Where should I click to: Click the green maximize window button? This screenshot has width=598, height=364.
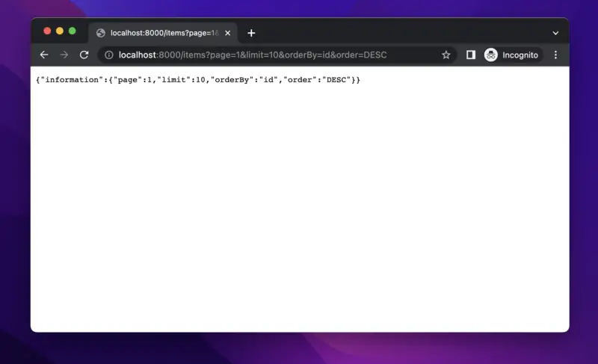pos(72,31)
